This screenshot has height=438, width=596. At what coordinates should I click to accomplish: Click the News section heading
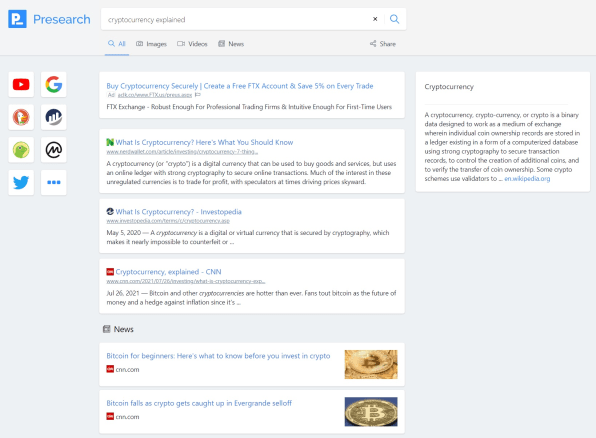pos(124,329)
